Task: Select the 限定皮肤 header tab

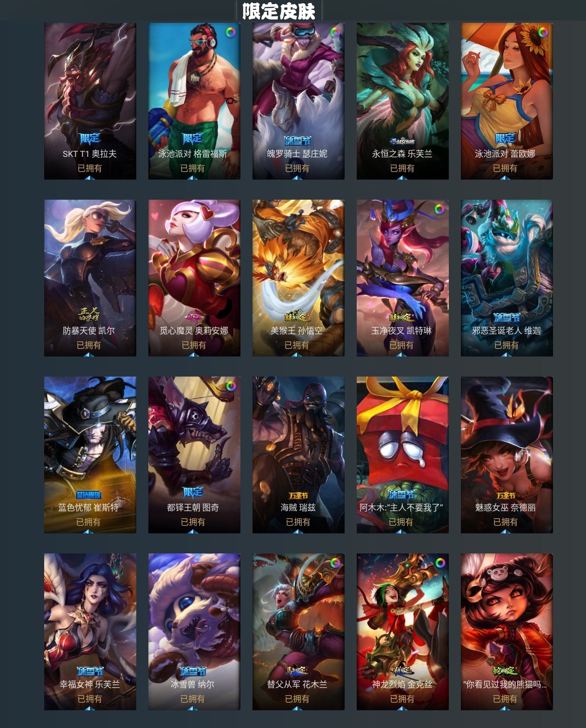Action: (279, 11)
